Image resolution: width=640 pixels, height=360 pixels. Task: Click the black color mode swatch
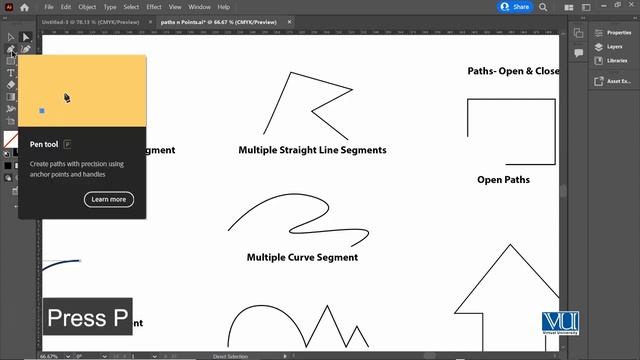(x=8, y=166)
